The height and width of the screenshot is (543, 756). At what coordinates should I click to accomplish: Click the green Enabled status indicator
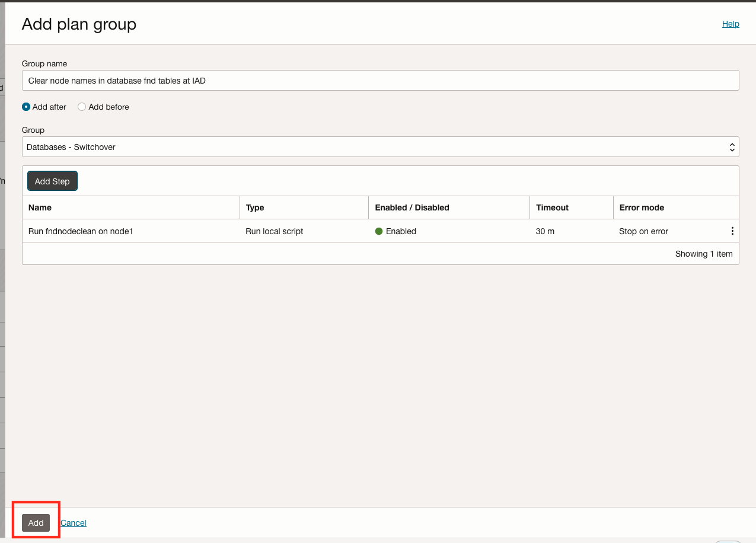[379, 231]
